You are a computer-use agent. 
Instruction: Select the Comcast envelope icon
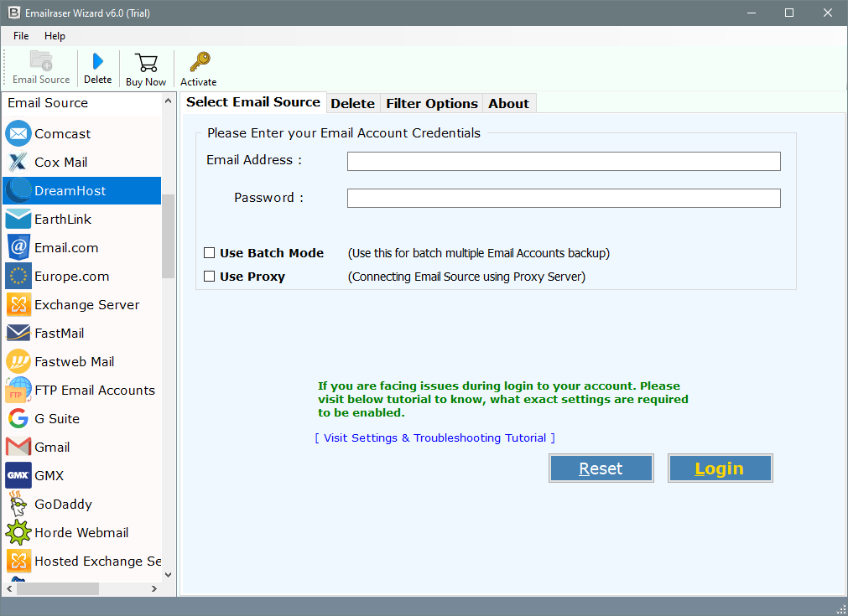[x=18, y=133]
